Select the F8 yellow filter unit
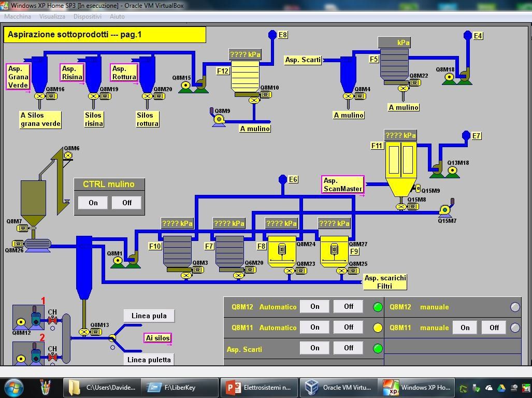The width and height of the screenshot is (532, 398). 281,251
